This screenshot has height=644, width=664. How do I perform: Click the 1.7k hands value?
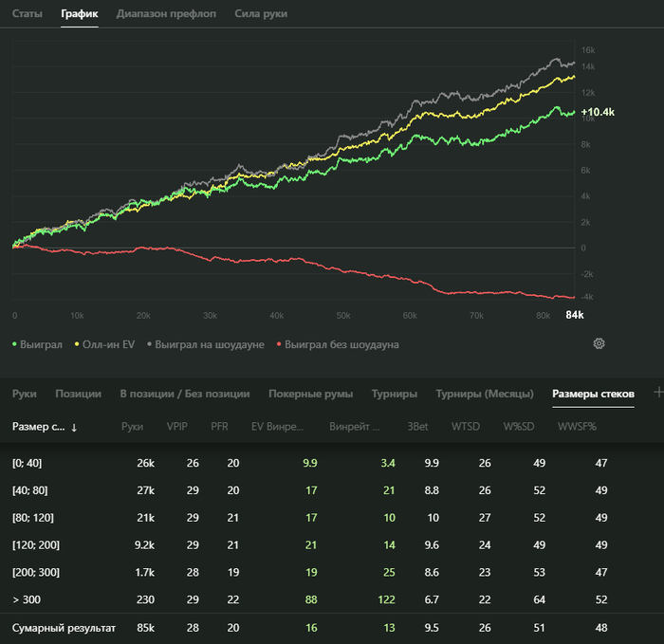(x=145, y=573)
